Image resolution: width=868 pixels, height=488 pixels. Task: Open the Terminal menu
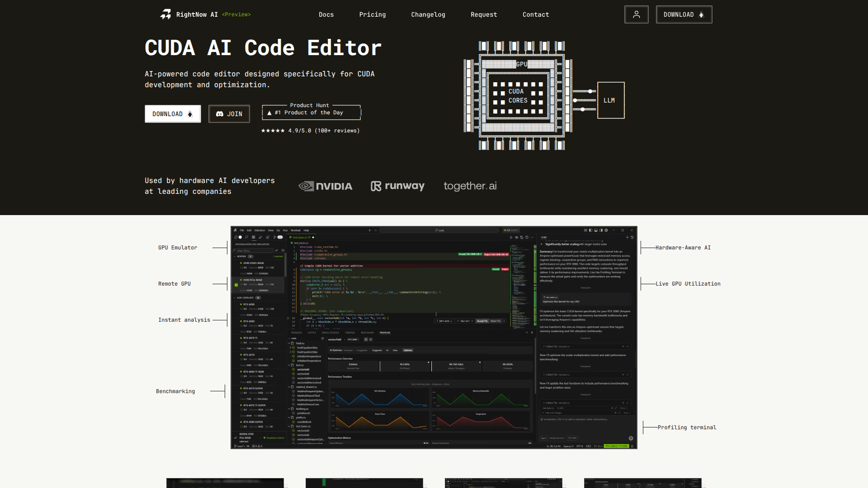[x=295, y=230]
